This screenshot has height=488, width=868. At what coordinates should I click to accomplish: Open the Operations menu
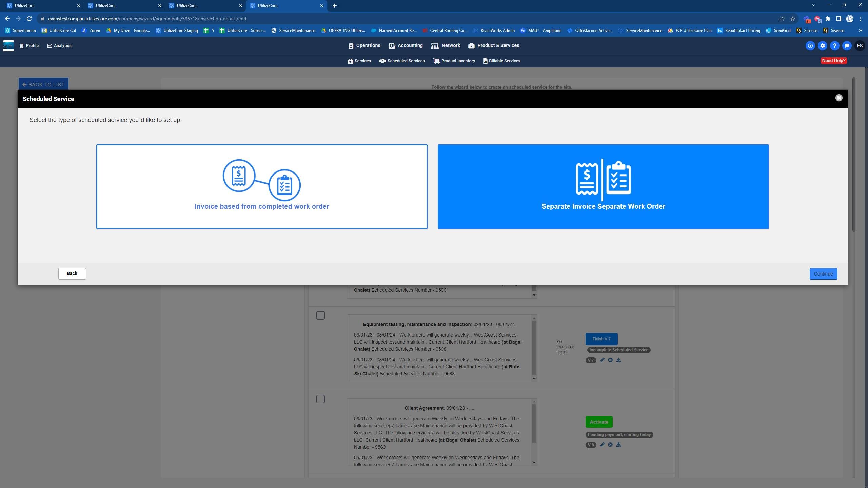tap(364, 46)
